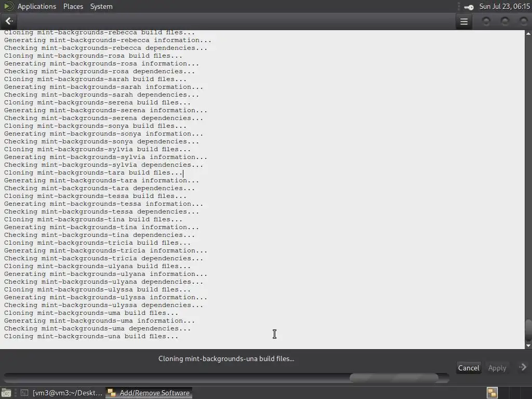Click line 'Generating mint-backgrounds-uma information...'

(x=99, y=321)
